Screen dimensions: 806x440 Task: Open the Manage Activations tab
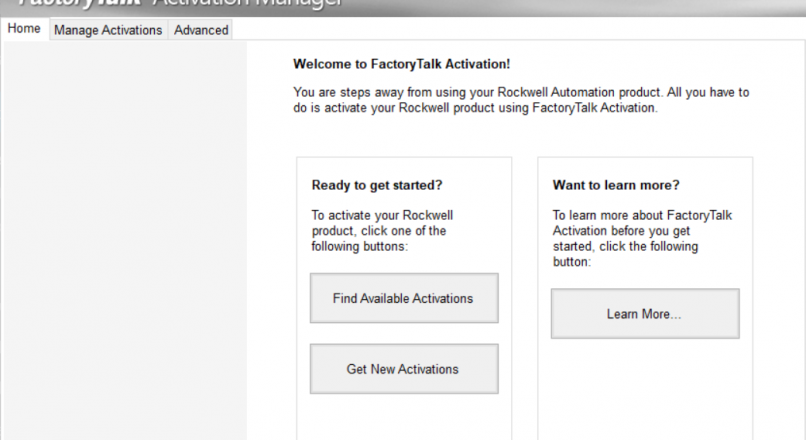108,30
